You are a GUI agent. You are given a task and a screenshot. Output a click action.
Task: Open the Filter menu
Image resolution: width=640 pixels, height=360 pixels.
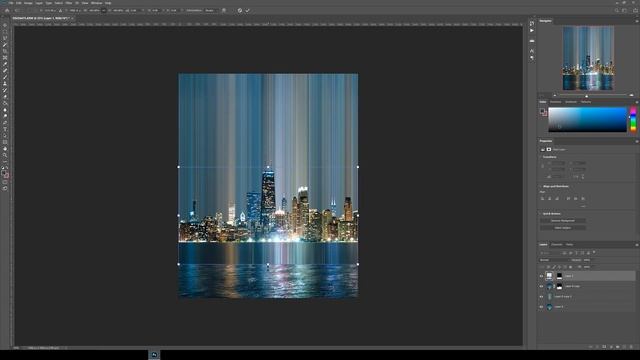[x=69, y=3]
